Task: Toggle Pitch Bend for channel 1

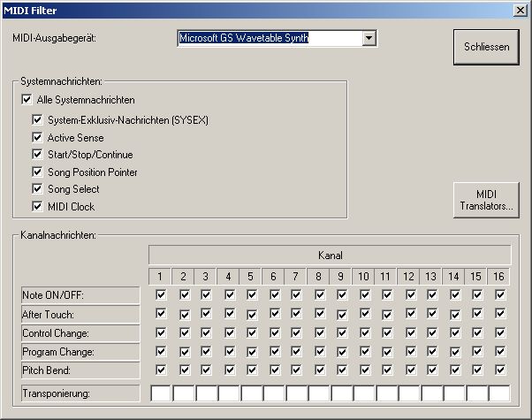Action: tap(161, 370)
